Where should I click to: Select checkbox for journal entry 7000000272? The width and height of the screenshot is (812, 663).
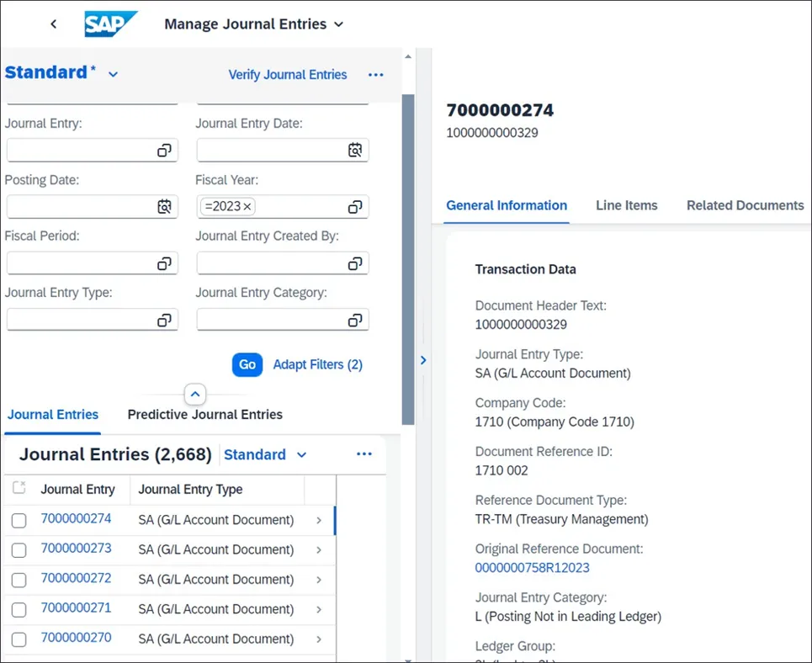pos(19,581)
